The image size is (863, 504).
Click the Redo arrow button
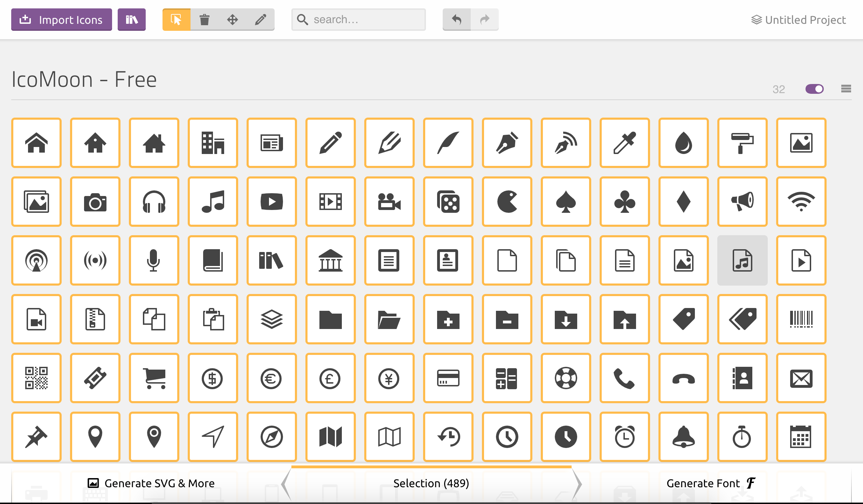485,20
